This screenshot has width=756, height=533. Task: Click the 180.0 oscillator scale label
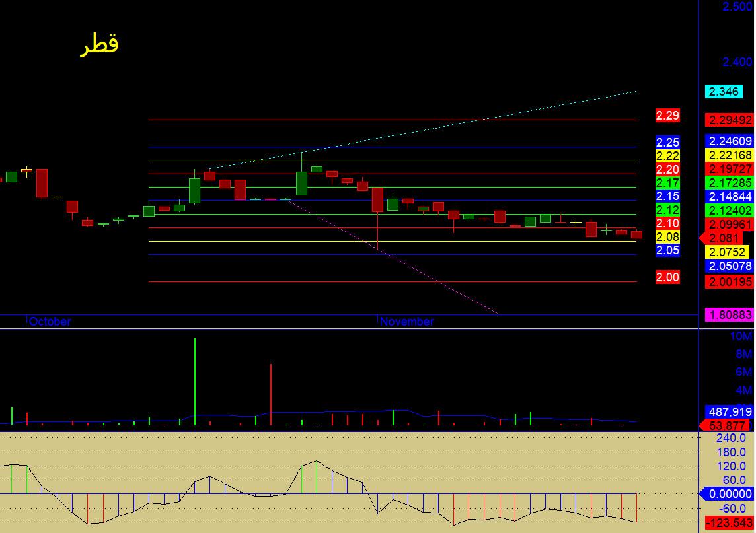tap(732, 452)
